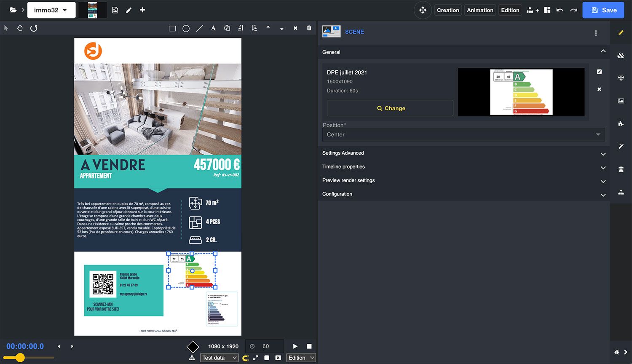Open the Position dropdown set to Center
Screen dimensions: 632x364
463,134
